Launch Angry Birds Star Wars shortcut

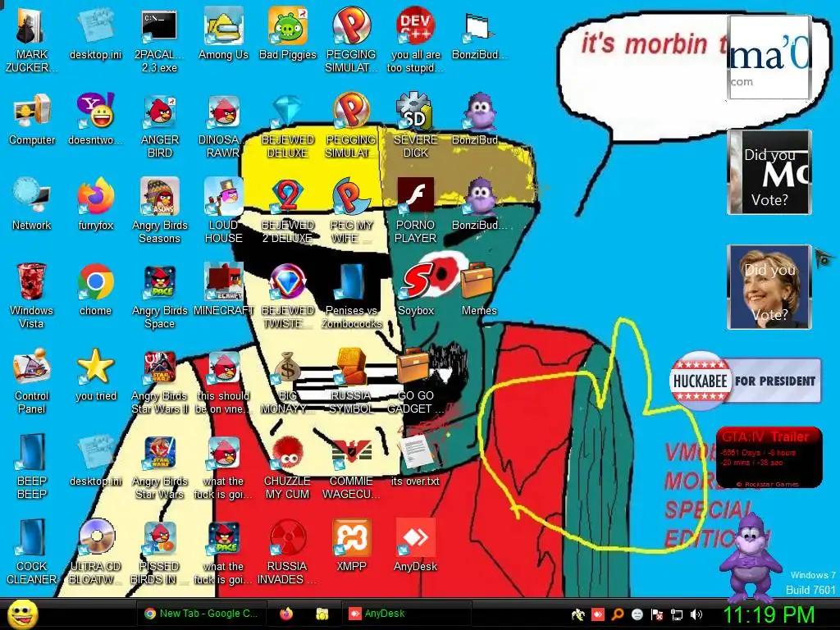(159, 466)
